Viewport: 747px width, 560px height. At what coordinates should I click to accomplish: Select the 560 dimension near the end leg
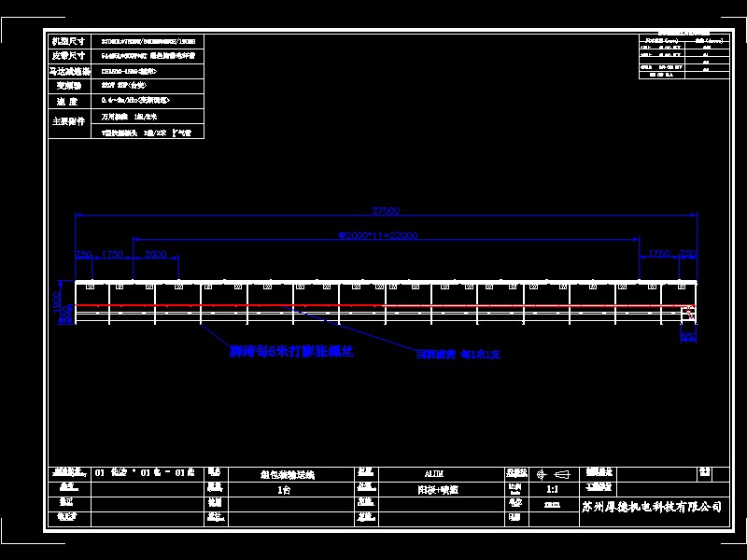click(688, 336)
